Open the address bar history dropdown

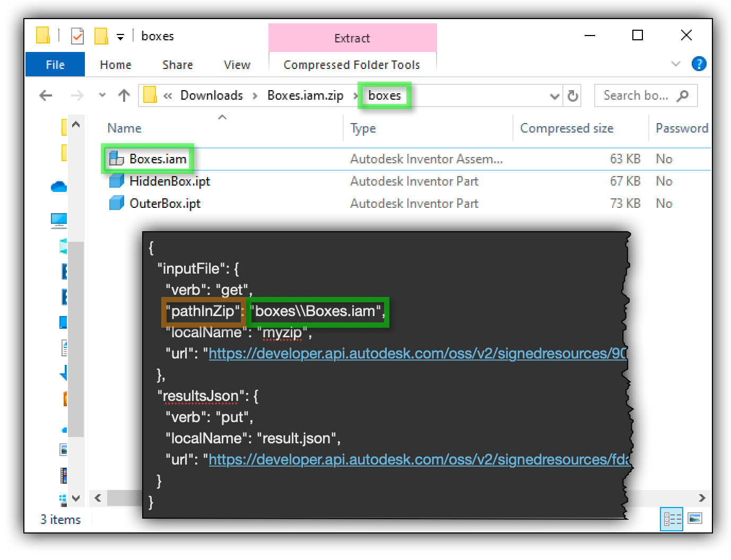tap(554, 96)
